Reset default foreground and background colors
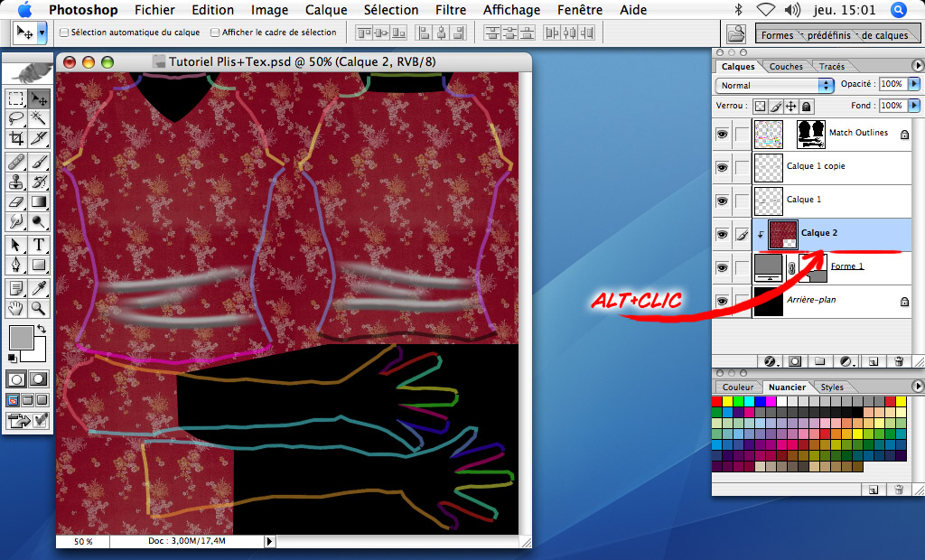The height and width of the screenshot is (560, 925). [12, 358]
